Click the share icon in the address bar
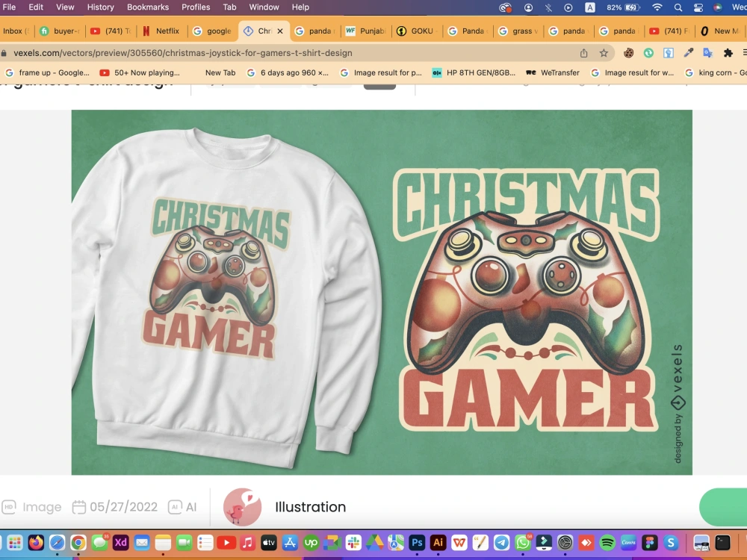This screenshot has height=560, width=747. [583, 53]
